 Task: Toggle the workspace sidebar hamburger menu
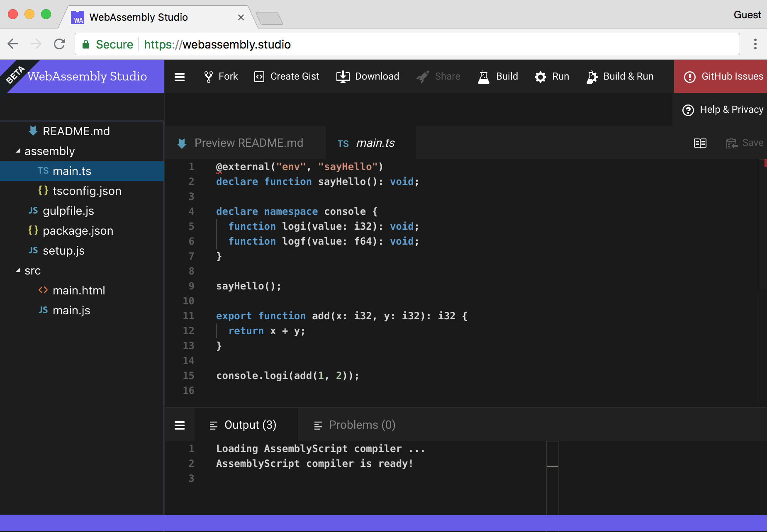click(x=180, y=77)
